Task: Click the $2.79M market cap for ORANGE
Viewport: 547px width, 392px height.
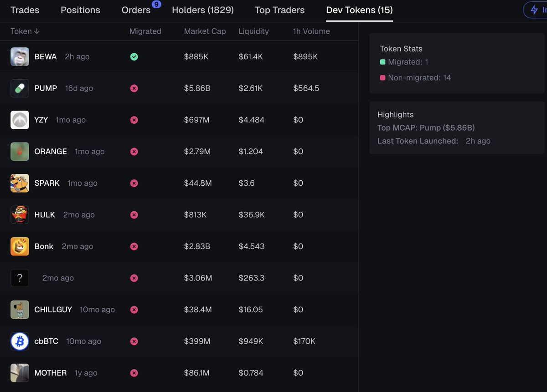Action: point(197,152)
